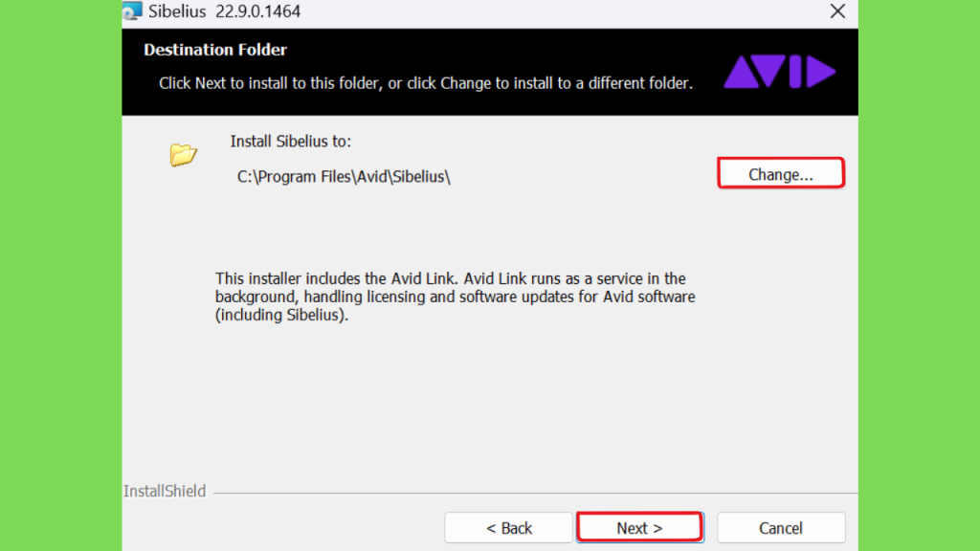Viewport: 980px width, 551px height.
Task: Click the Avid Link description paragraph
Action: point(455,297)
